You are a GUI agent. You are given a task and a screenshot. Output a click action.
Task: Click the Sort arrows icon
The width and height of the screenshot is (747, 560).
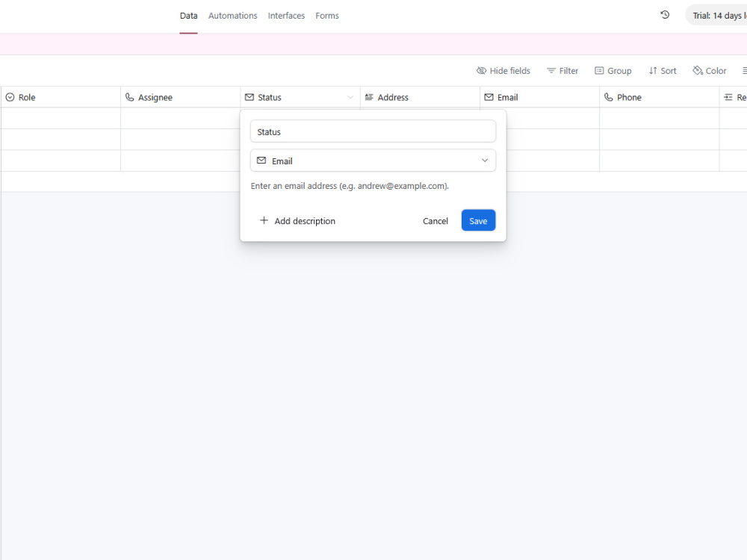[653, 70]
